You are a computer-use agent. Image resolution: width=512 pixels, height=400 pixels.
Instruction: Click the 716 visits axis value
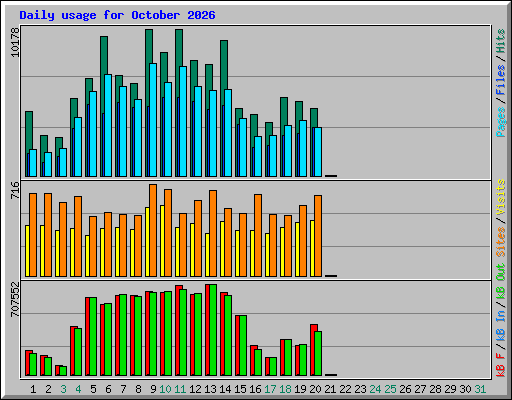tap(15, 190)
